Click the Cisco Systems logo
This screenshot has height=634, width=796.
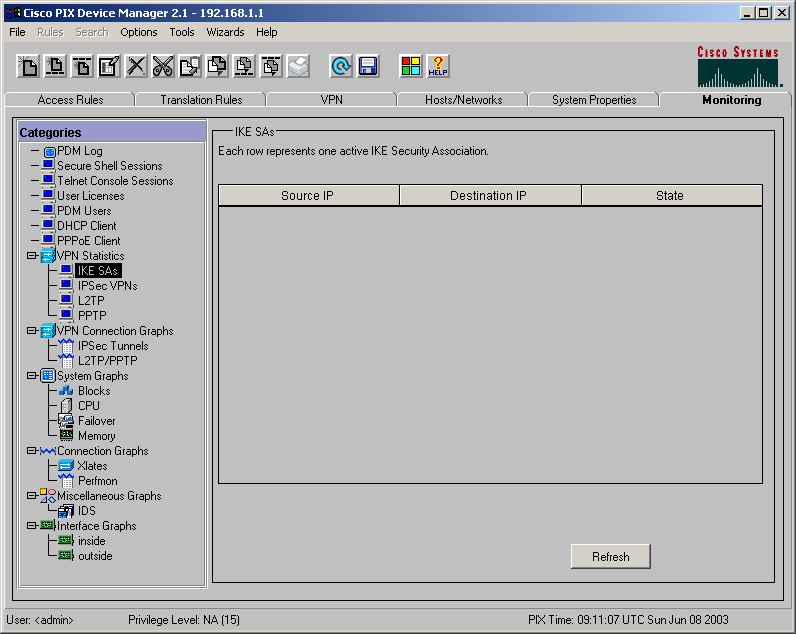pos(740,66)
